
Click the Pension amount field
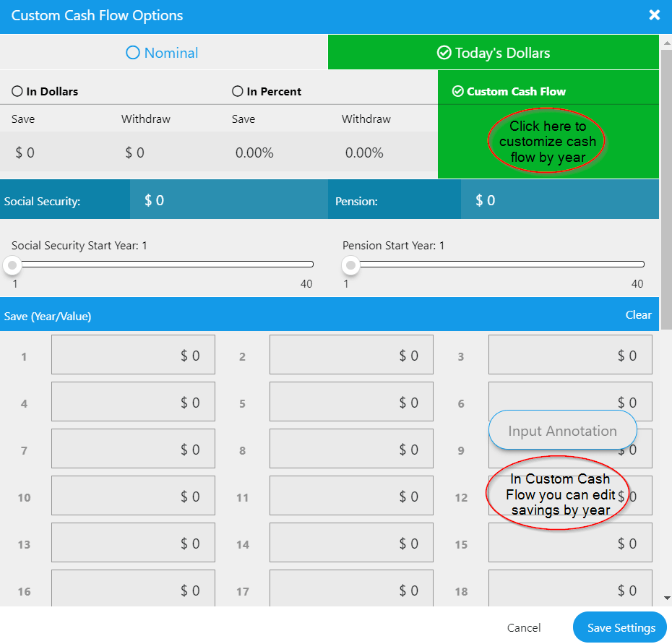tap(559, 200)
